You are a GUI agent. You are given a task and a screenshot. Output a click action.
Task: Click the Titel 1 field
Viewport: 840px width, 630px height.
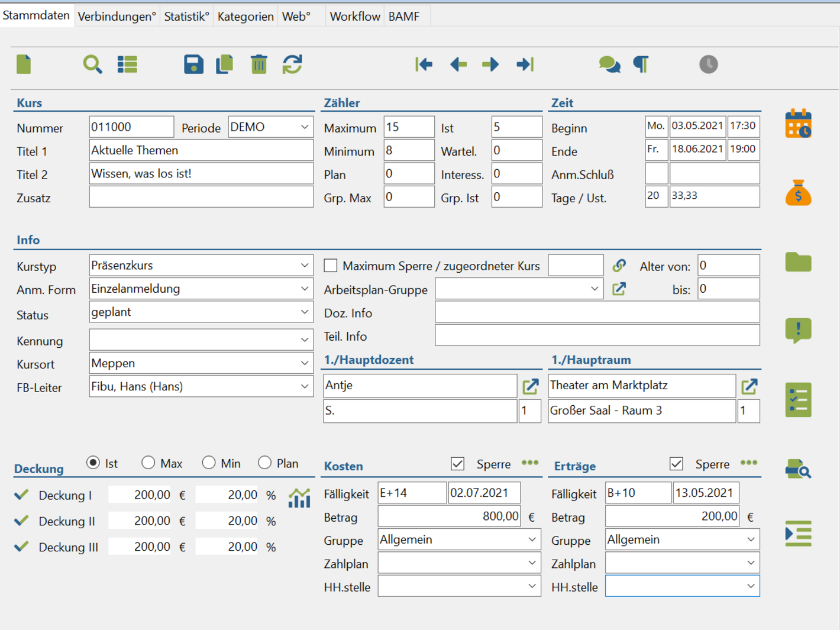201,150
